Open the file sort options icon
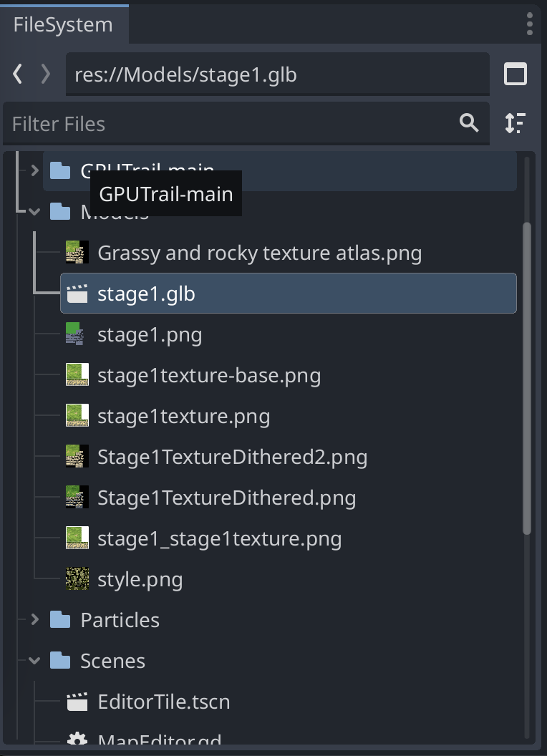 click(x=515, y=123)
